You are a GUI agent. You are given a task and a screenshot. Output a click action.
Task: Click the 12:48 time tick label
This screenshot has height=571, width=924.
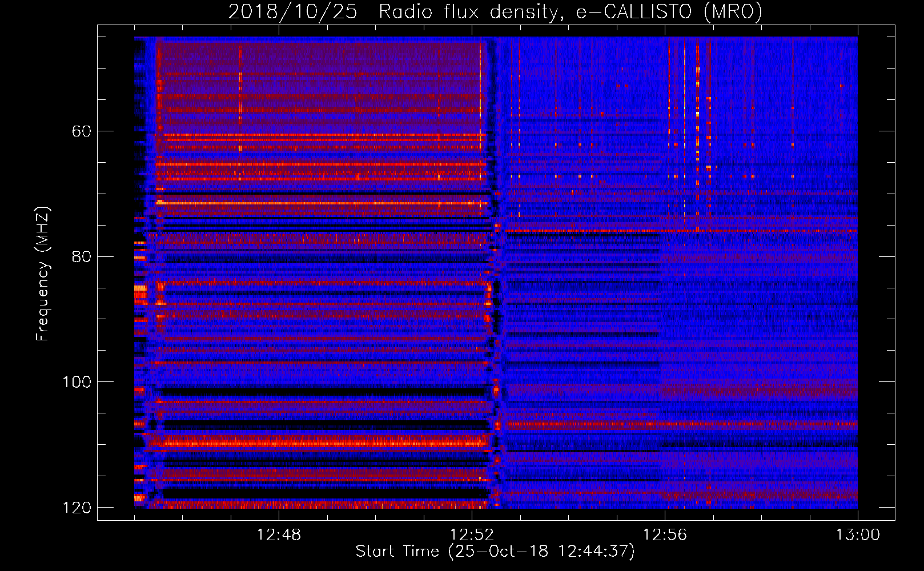279,535
